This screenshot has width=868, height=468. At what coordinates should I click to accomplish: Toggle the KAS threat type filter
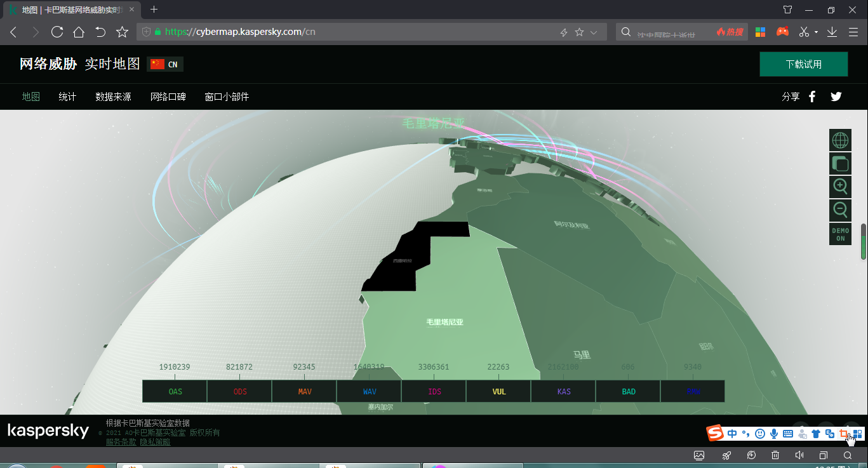[564, 391]
